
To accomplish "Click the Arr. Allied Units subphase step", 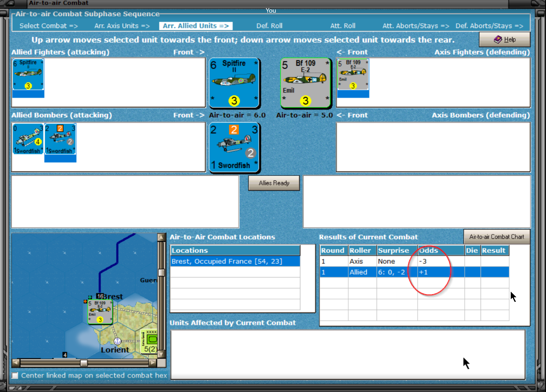I will (196, 26).
